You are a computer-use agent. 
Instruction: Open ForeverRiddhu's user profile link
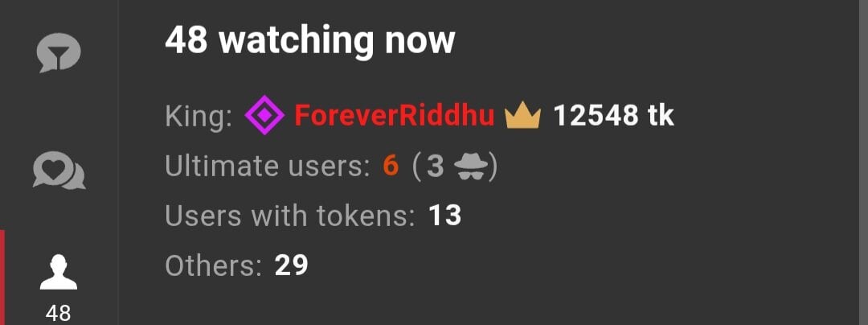pos(394,117)
